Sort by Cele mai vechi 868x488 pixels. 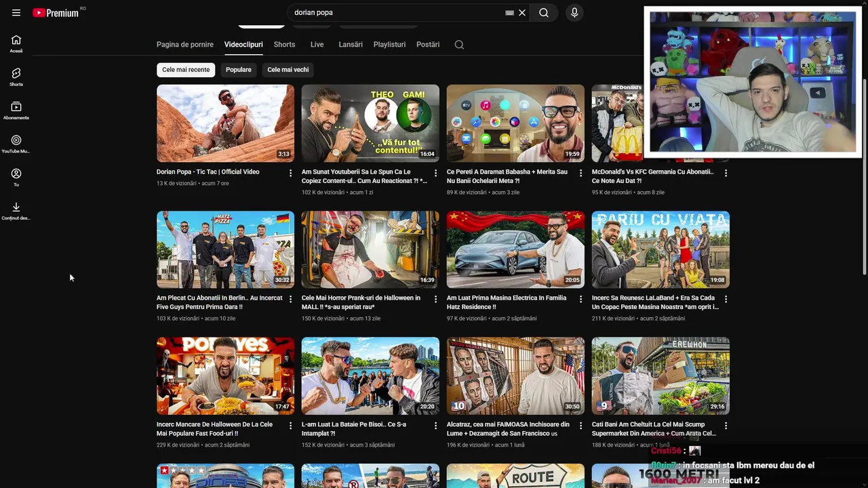(288, 70)
